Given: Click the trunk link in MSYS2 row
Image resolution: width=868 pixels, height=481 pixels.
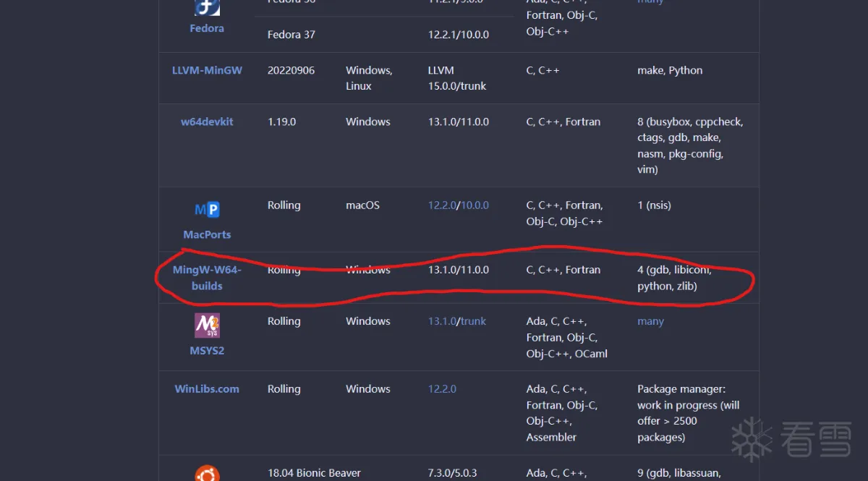Looking at the screenshot, I should point(473,321).
